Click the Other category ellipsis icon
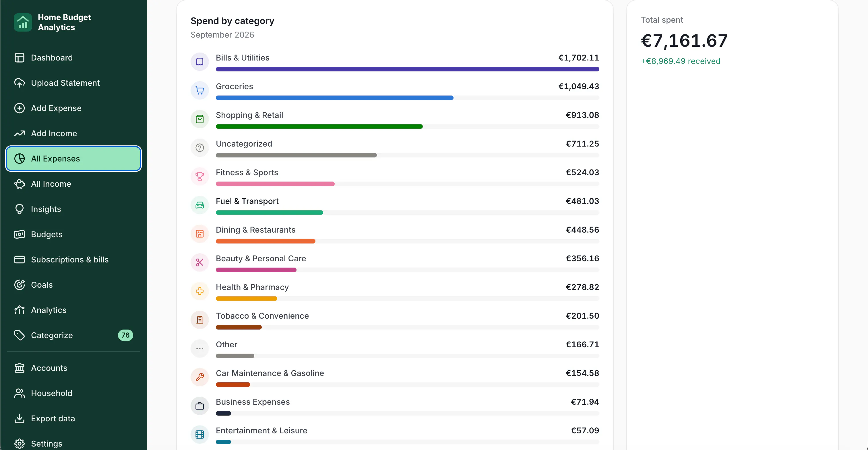Viewport: 868px width, 450px height. click(x=200, y=348)
